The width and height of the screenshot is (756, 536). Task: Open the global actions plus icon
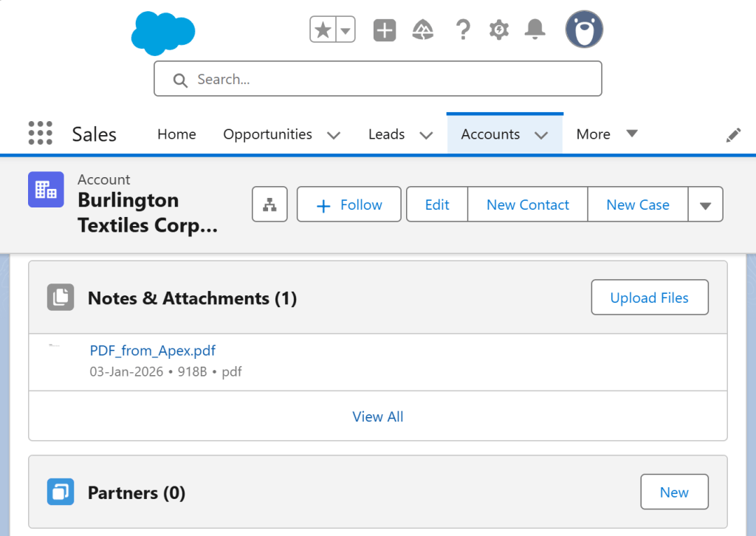coord(385,30)
